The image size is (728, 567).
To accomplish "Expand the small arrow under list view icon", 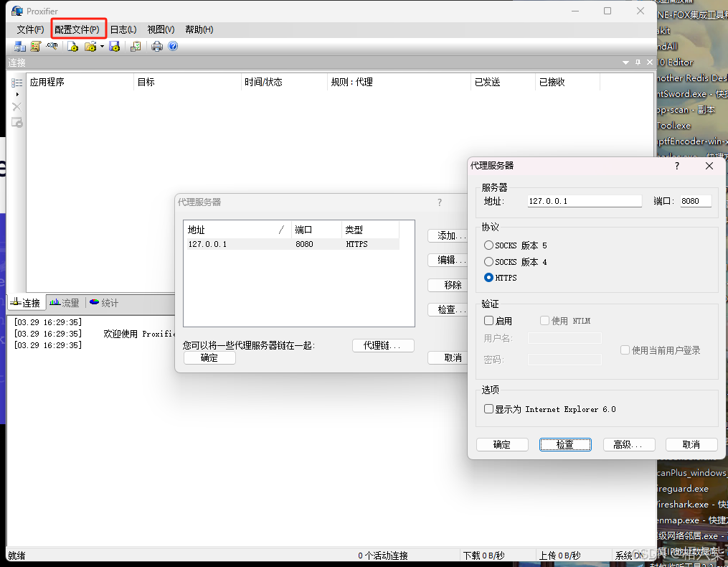I will (x=17, y=94).
